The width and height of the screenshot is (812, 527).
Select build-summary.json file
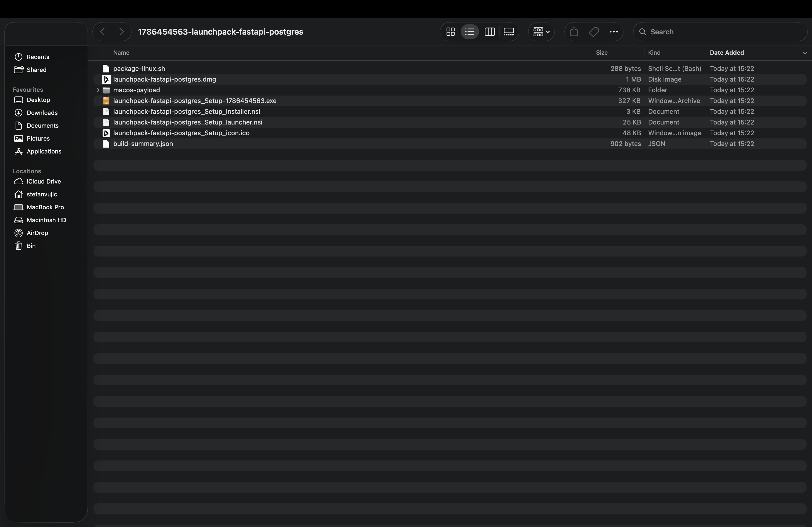[450, 144]
